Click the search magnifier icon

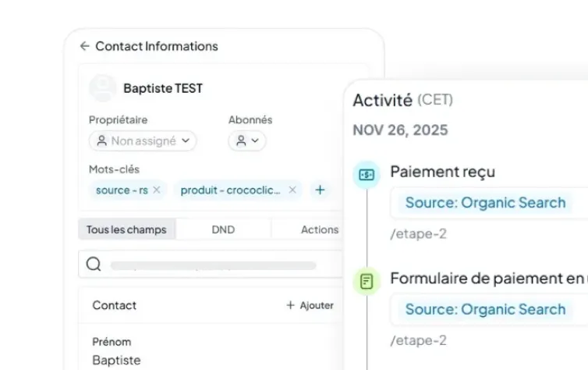(x=94, y=265)
